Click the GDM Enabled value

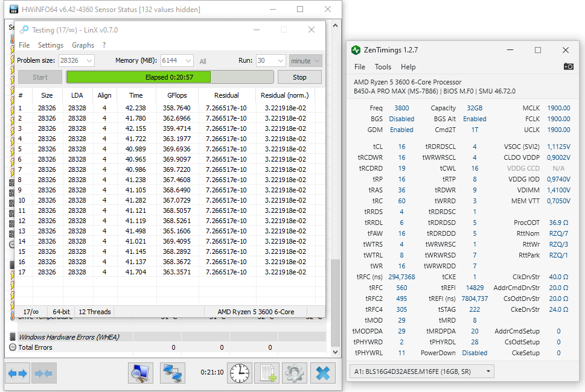[x=401, y=130]
